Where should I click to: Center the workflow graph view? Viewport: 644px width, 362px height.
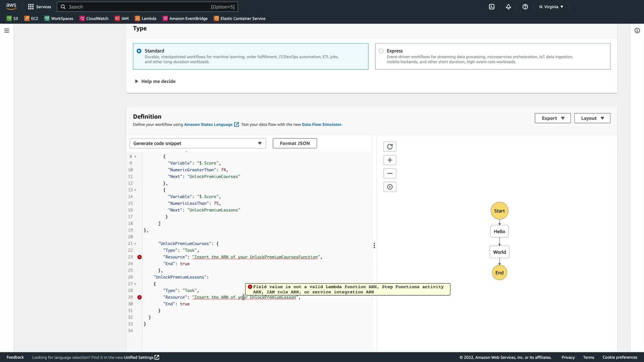390,187
